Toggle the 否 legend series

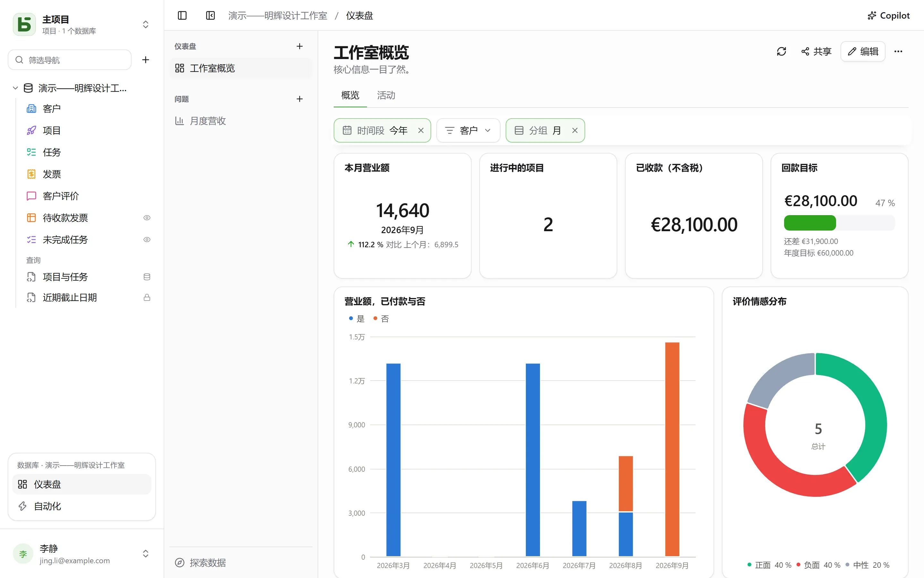(381, 319)
